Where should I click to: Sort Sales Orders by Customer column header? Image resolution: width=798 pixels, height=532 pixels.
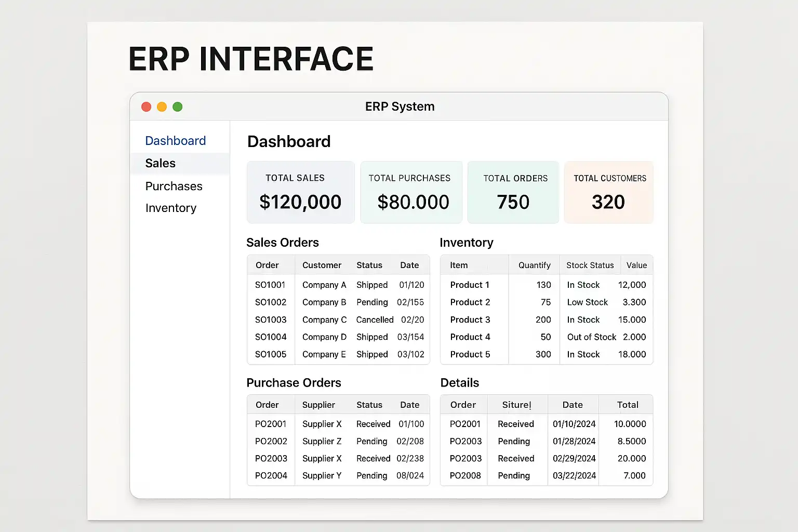322,265
